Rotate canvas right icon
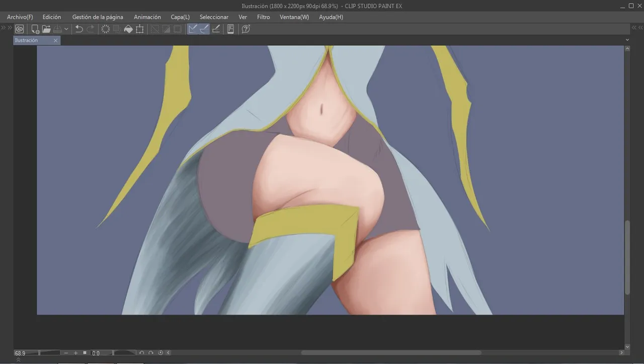Screen dimensions: 644x364 (x=151, y=353)
